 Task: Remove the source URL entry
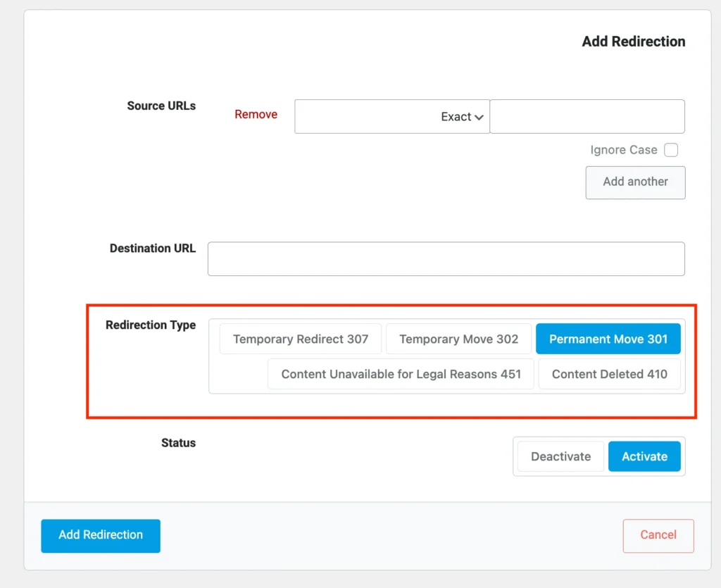click(256, 114)
